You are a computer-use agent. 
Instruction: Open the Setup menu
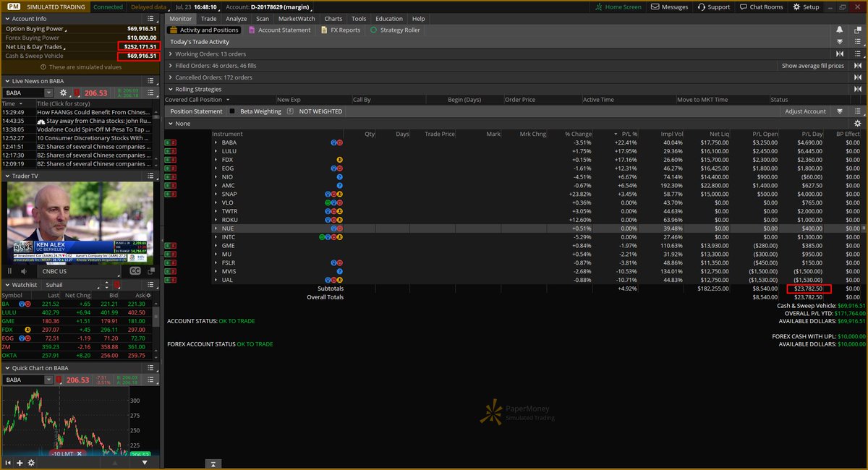point(806,7)
